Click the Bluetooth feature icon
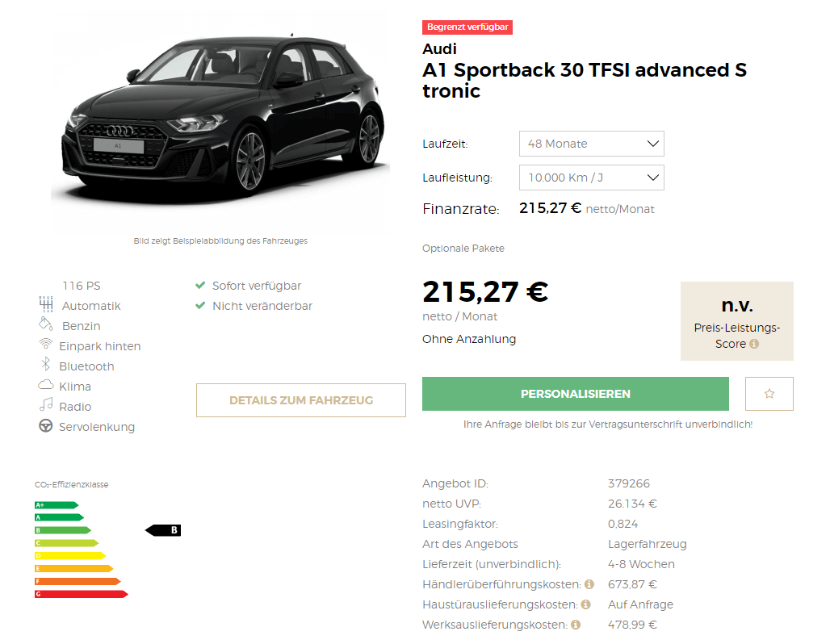830x644 pixels. click(x=46, y=364)
